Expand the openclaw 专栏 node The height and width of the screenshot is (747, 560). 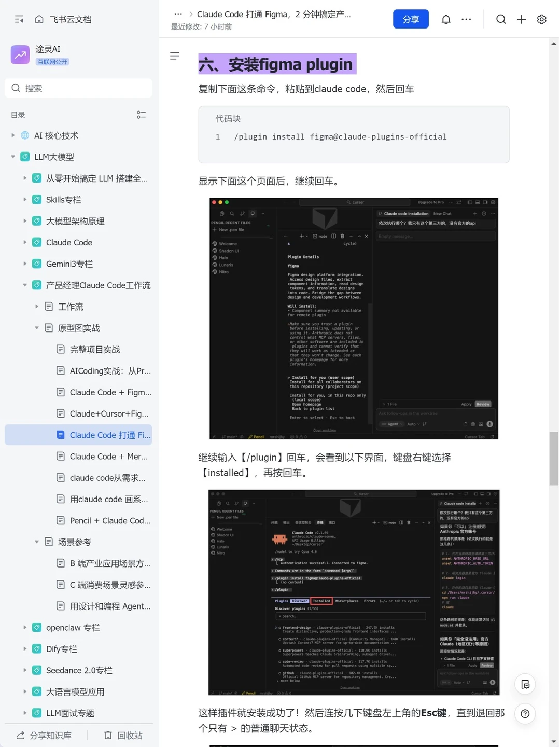(25, 627)
